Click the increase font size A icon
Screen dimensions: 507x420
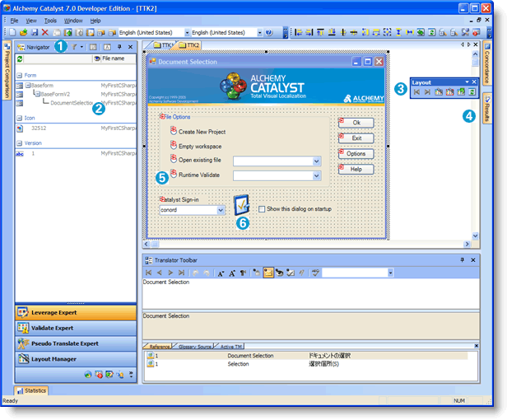[232, 273]
